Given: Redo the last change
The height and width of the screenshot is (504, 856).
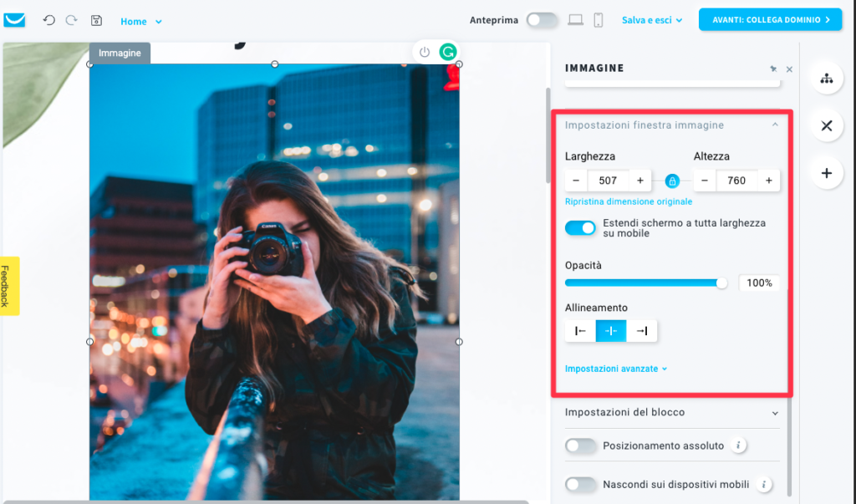Looking at the screenshot, I should [x=72, y=20].
